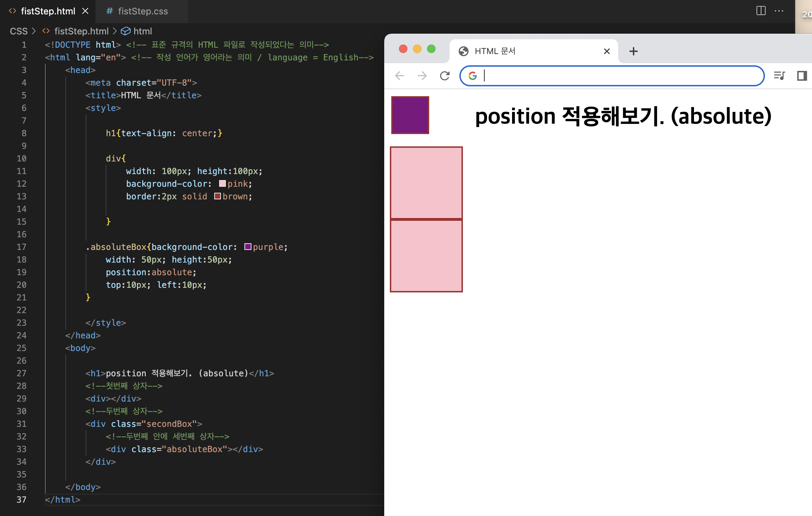812x516 pixels.
Task: Open a new browser tab
Action: [x=633, y=51]
